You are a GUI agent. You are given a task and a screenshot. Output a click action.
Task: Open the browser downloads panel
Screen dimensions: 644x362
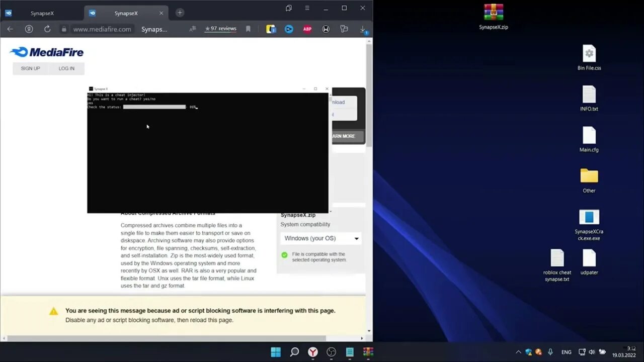pyautogui.click(x=363, y=30)
